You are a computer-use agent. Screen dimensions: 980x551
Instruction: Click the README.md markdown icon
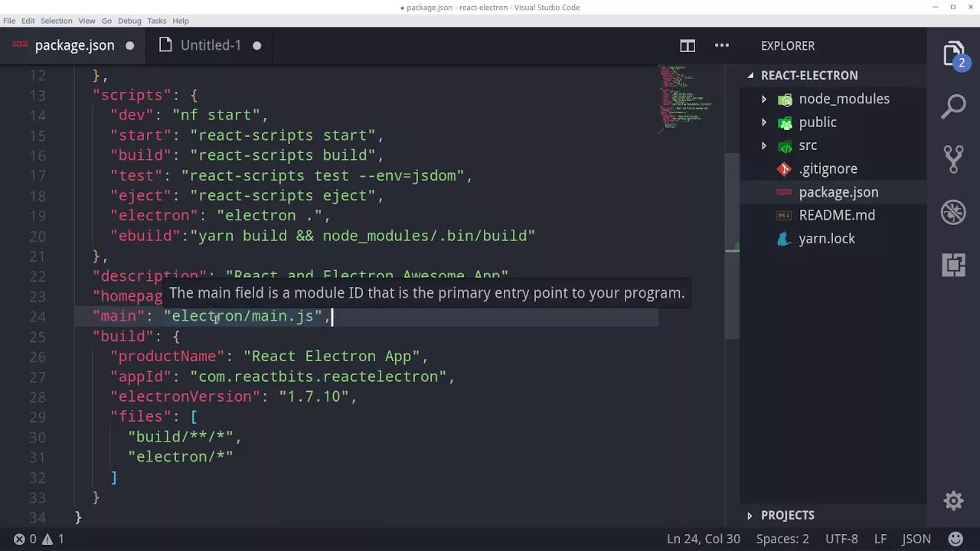[784, 216]
